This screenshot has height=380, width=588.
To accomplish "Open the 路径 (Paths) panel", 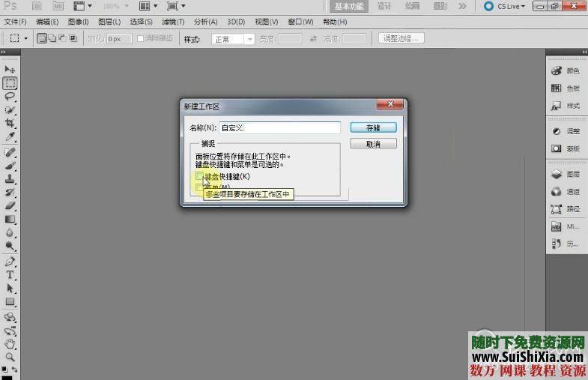I will pos(566,209).
